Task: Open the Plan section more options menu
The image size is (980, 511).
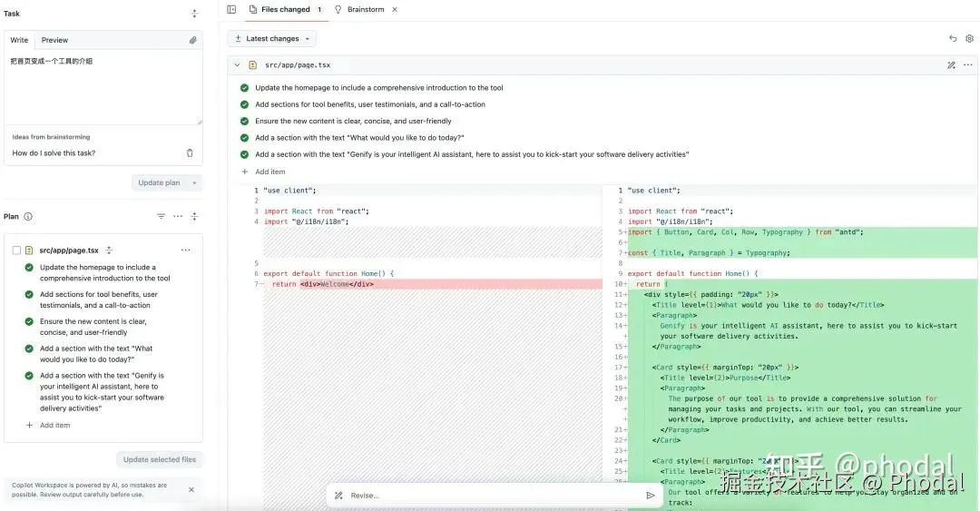Action: 178,216
